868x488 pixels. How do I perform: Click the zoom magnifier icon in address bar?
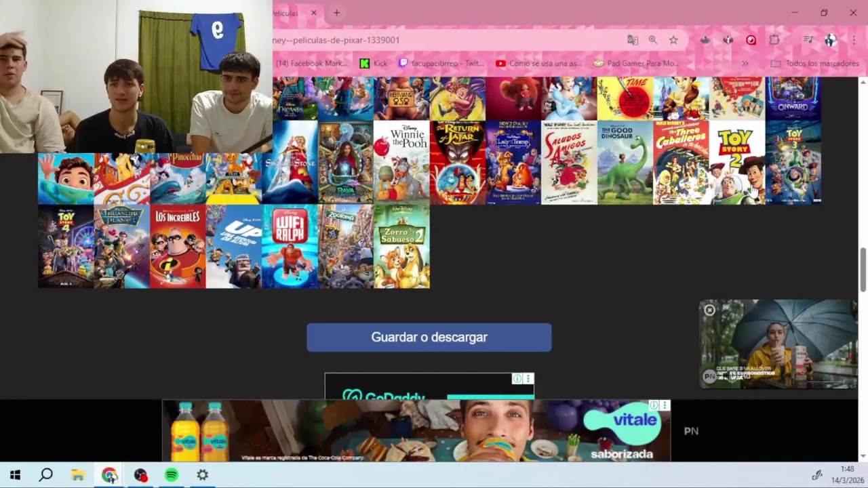click(x=653, y=40)
